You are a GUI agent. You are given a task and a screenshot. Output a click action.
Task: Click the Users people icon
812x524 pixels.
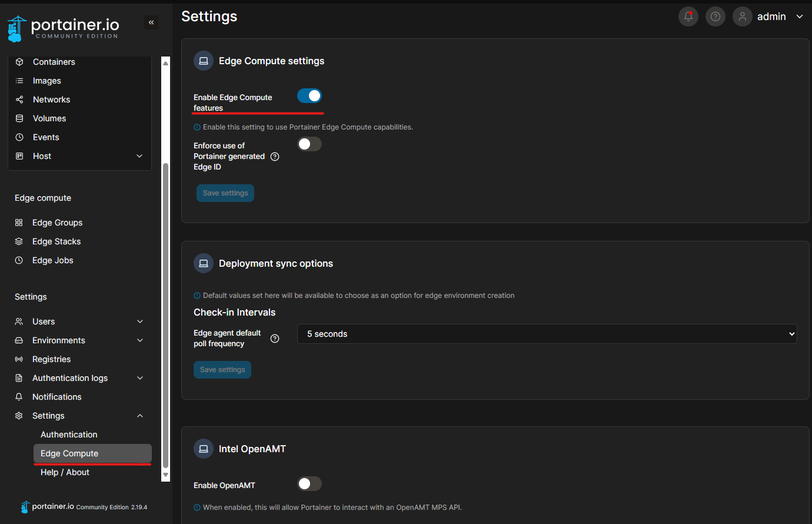pyautogui.click(x=19, y=321)
